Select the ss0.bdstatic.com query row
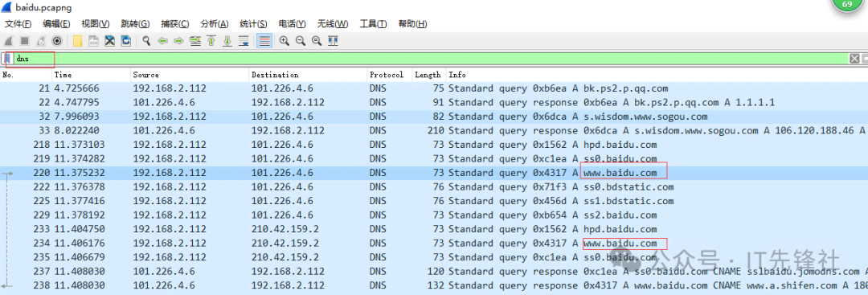The height and width of the screenshot is (295, 868). [434, 187]
